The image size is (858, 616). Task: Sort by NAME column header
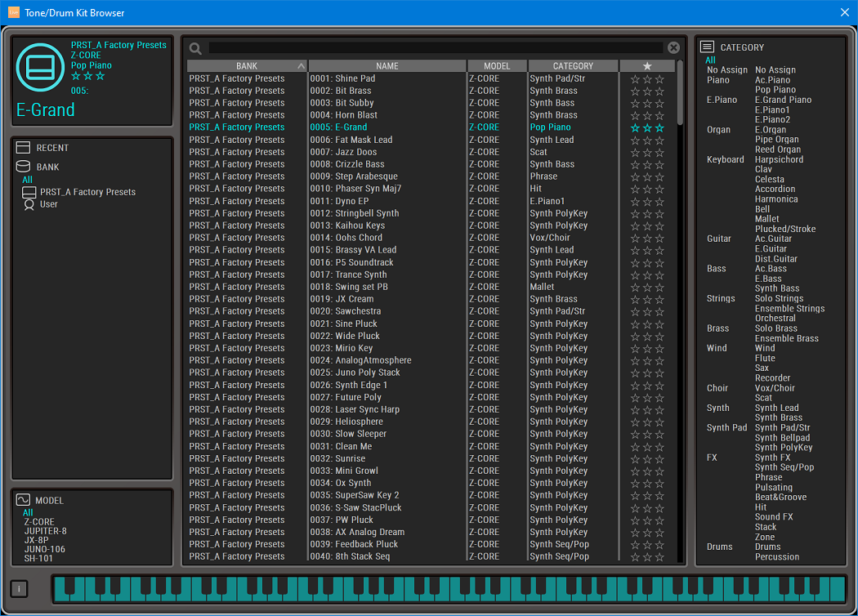[387, 65]
